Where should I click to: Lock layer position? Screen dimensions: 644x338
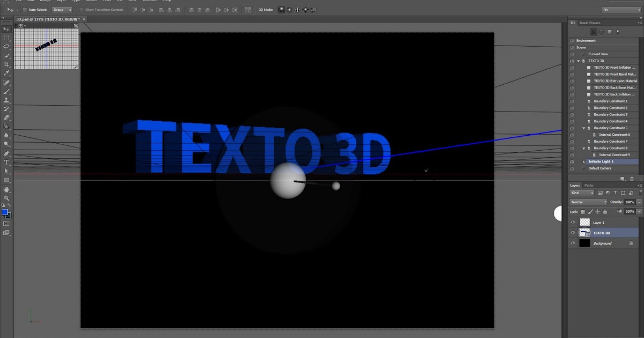coord(598,212)
